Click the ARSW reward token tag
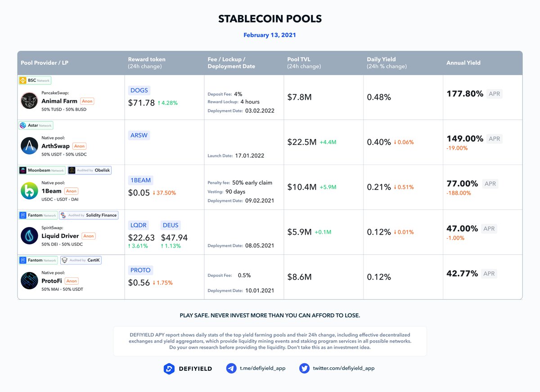540x392 pixels. coord(139,135)
